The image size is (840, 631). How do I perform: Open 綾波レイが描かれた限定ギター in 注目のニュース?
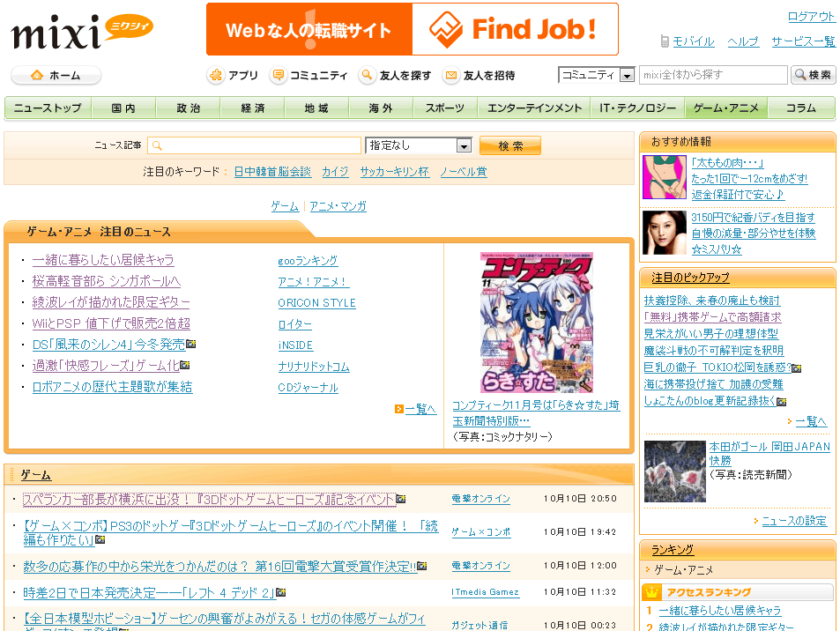coord(111,302)
